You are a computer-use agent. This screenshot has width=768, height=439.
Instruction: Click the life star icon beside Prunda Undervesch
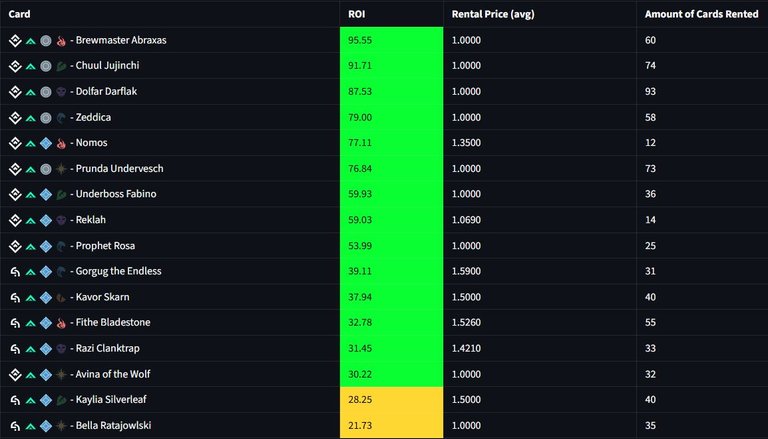tap(61, 169)
